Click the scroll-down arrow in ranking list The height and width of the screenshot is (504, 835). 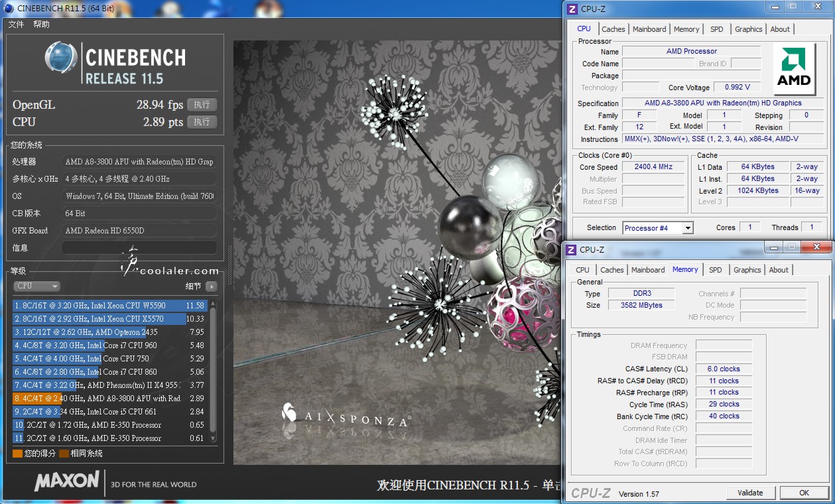click(x=213, y=438)
